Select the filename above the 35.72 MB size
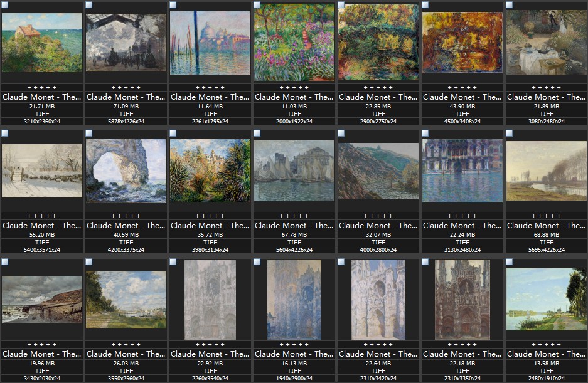The width and height of the screenshot is (588, 383). (210, 226)
